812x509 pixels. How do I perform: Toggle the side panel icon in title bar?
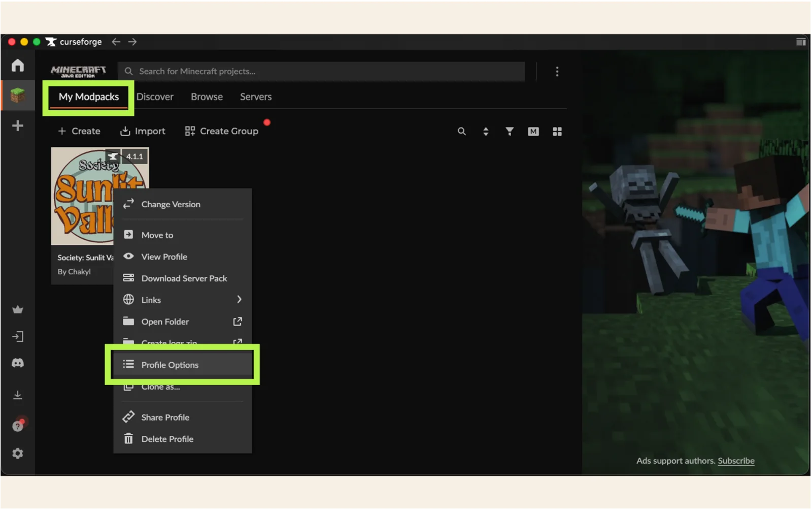(x=801, y=42)
